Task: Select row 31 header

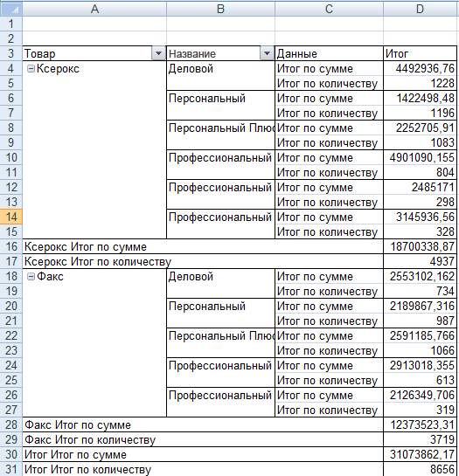Action: pyautogui.click(x=11, y=469)
